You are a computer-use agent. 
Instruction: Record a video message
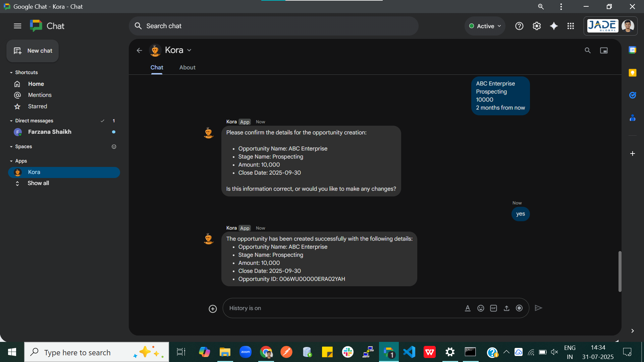519,308
